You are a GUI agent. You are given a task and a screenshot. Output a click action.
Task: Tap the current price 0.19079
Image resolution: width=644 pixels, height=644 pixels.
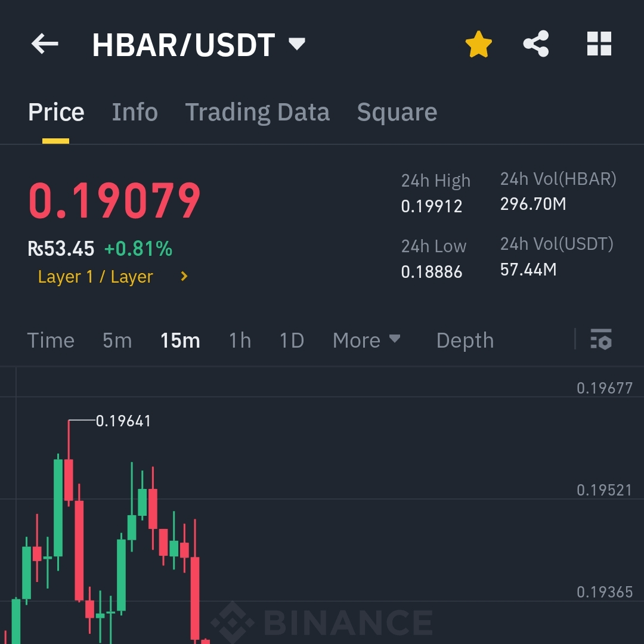[114, 200]
